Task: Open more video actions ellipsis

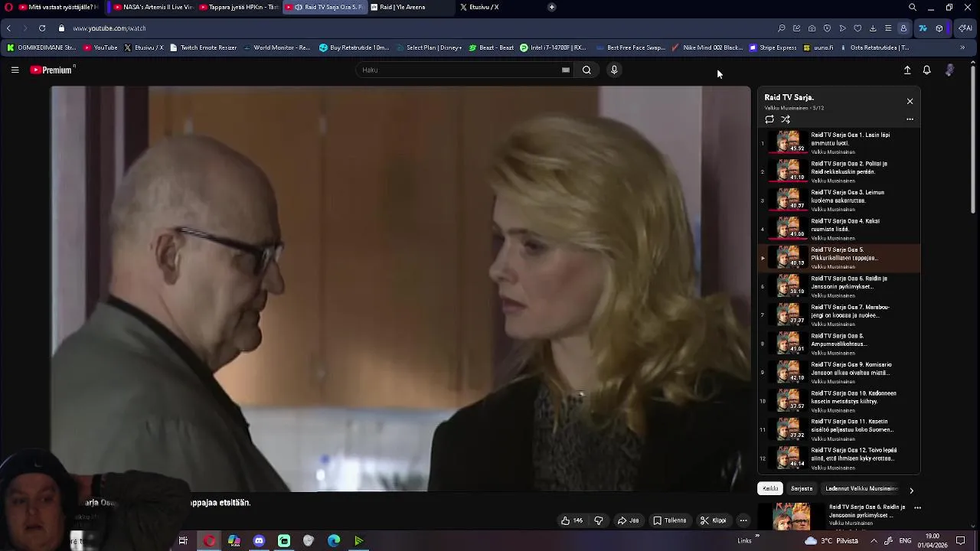Action: tap(743, 520)
